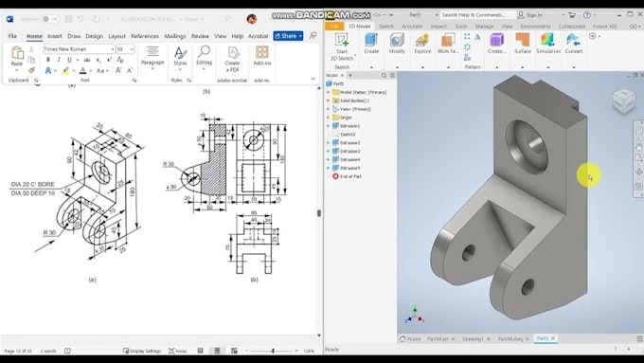Click Search Help & Commands field
Image resolution: width=644 pixels, height=363 pixels.
477,15
